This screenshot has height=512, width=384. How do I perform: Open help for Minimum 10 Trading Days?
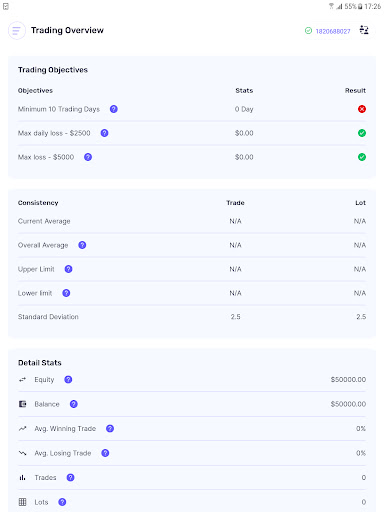tap(114, 109)
